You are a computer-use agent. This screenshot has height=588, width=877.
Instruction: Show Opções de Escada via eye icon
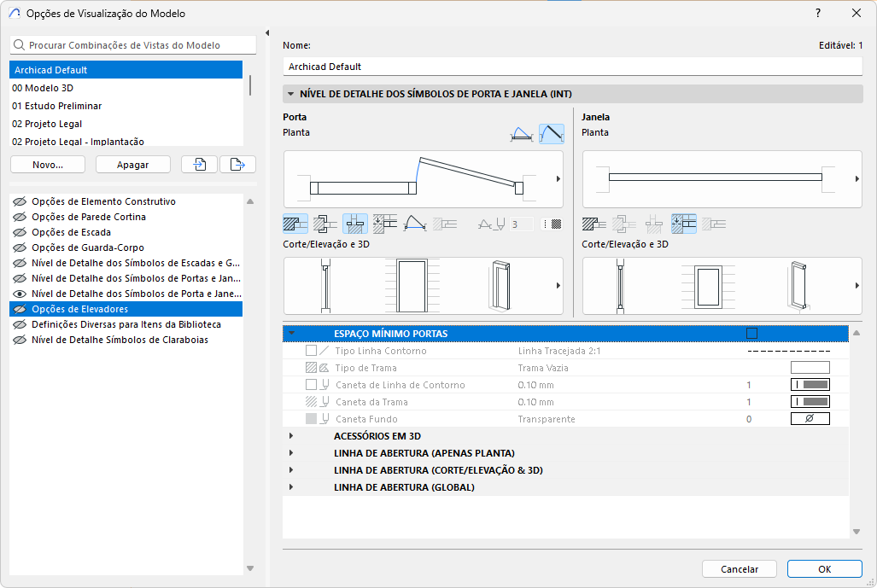pyautogui.click(x=20, y=232)
